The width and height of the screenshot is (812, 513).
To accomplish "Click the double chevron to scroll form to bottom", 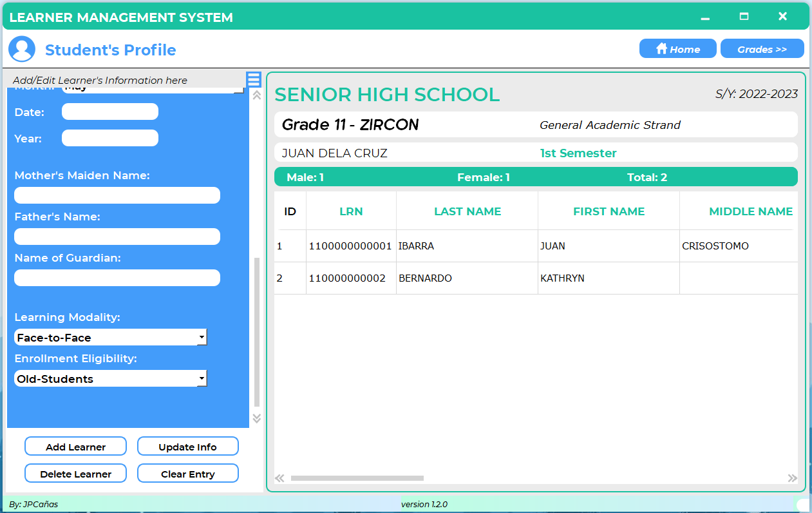I will [x=256, y=418].
